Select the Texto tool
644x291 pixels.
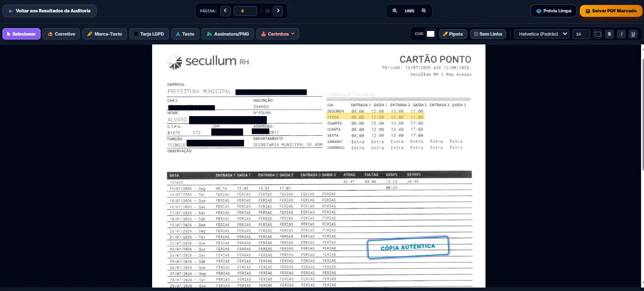(185, 34)
